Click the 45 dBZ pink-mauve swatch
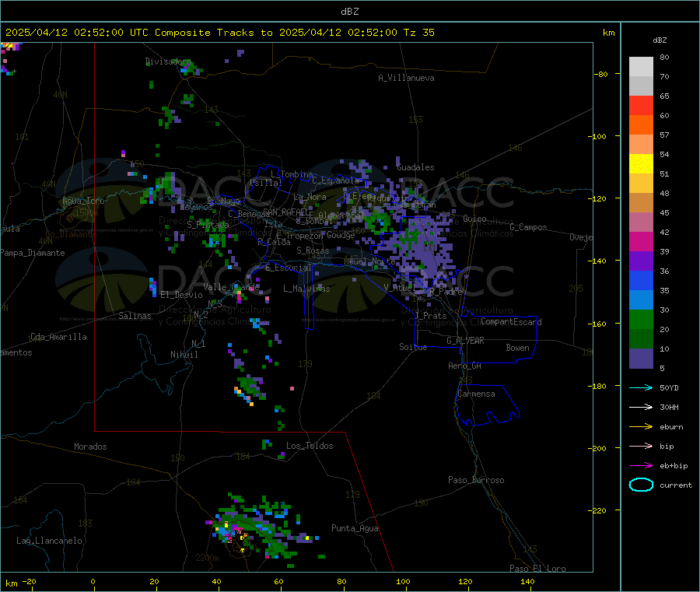700x592 pixels. pyautogui.click(x=641, y=222)
